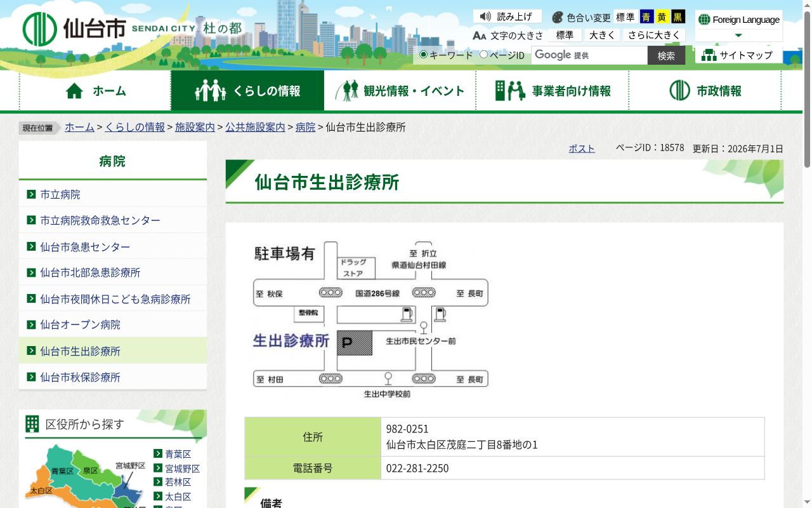
Task: Open the 市政情報 navigation tab
Action: (705, 91)
